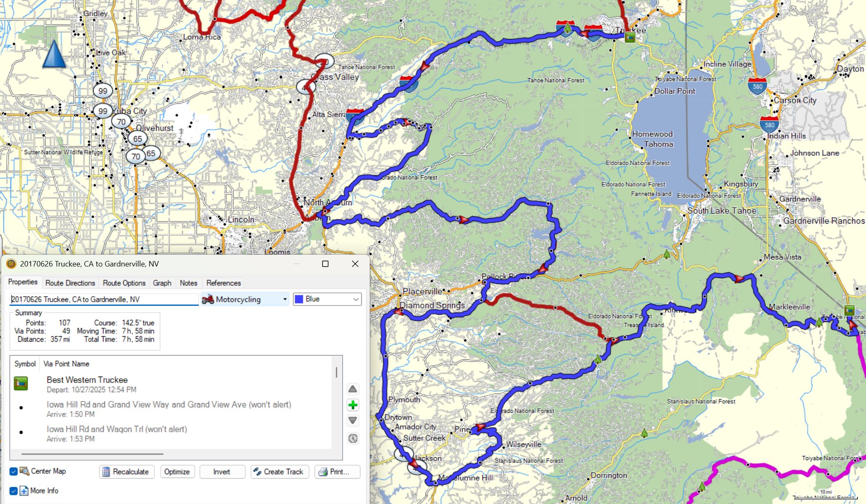
Task: Click the Via Point Name column header
Action: 66,364
